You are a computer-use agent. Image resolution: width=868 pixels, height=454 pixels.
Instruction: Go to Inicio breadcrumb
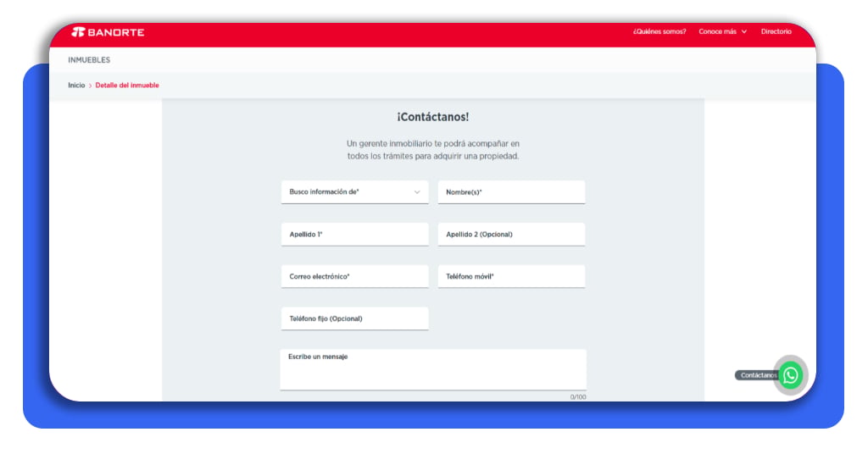tap(76, 86)
